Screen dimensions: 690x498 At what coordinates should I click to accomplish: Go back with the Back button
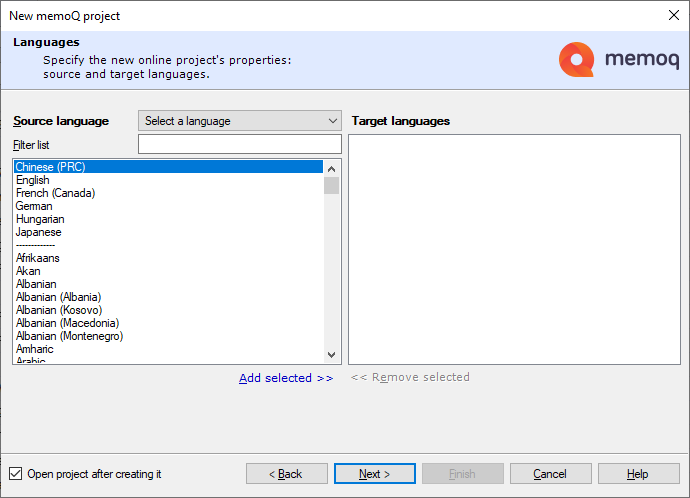287,474
